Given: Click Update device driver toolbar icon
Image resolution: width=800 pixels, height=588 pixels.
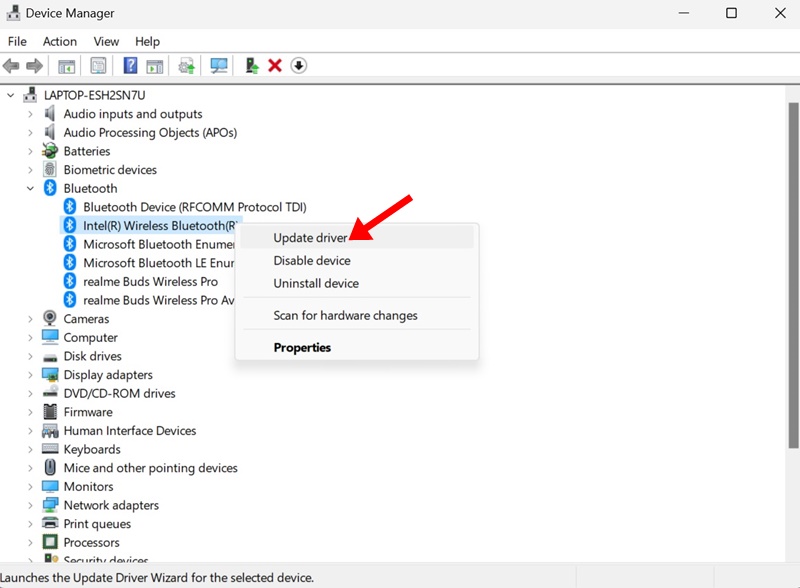Looking at the screenshot, I should click(186, 66).
